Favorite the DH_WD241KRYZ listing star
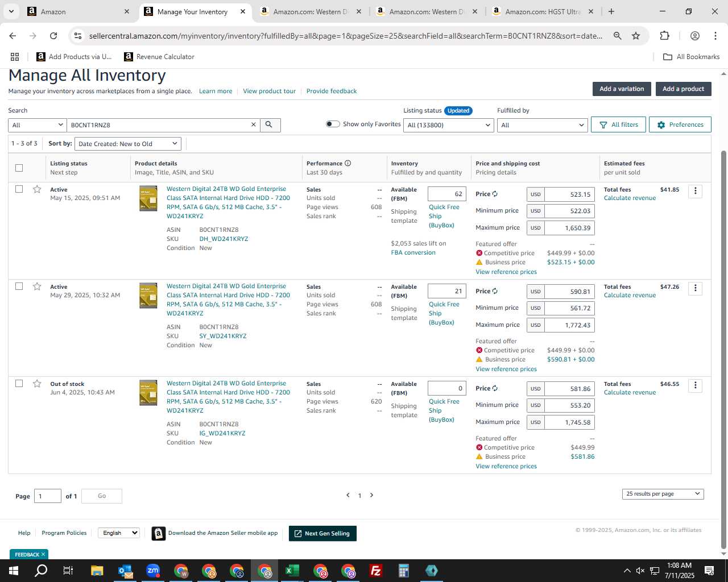 click(37, 189)
